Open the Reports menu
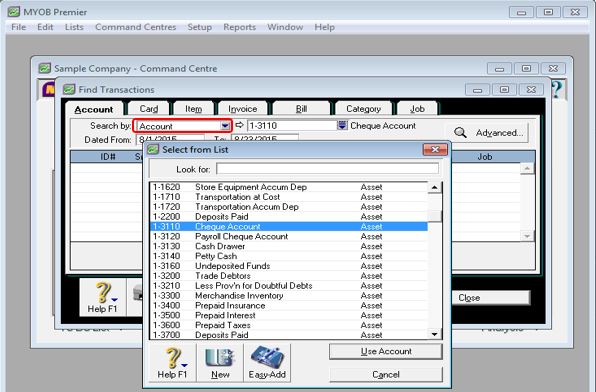 [239, 27]
